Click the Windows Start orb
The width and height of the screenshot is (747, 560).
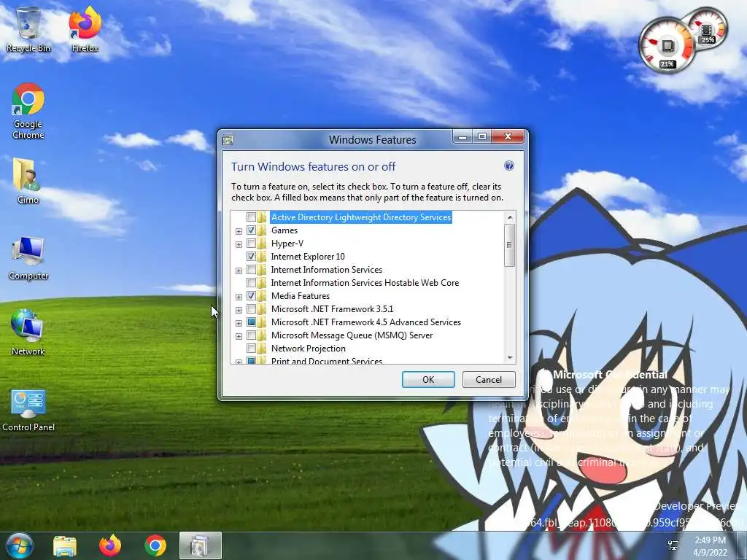[19, 545]
